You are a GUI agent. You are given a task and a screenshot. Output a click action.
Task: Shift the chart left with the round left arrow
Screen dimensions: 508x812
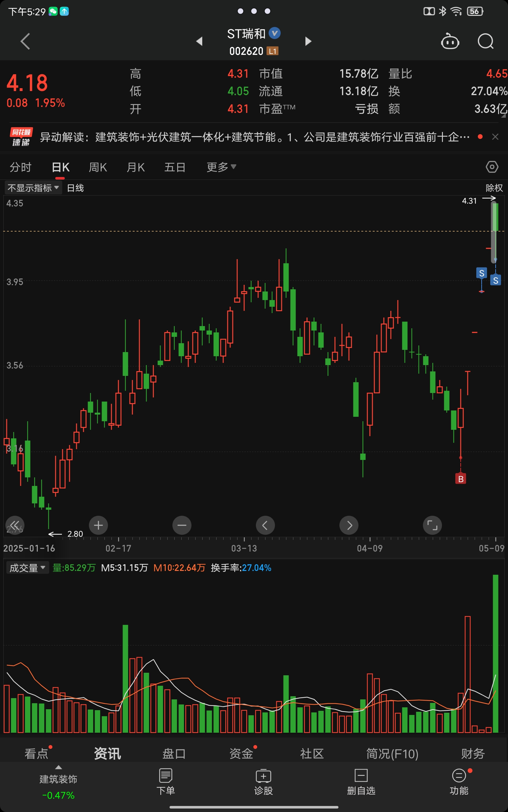[265, 525]
